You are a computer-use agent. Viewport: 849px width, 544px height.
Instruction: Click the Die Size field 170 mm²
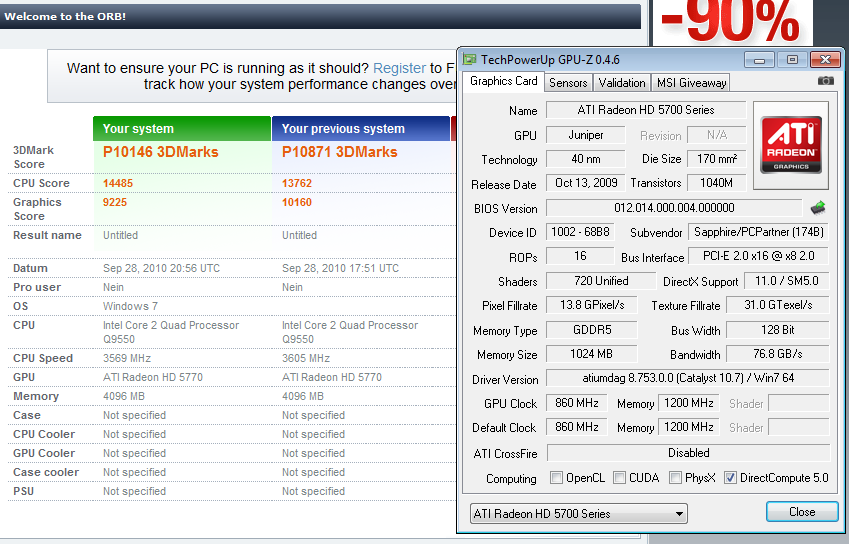pyautogui.click(x=717, y=159)
